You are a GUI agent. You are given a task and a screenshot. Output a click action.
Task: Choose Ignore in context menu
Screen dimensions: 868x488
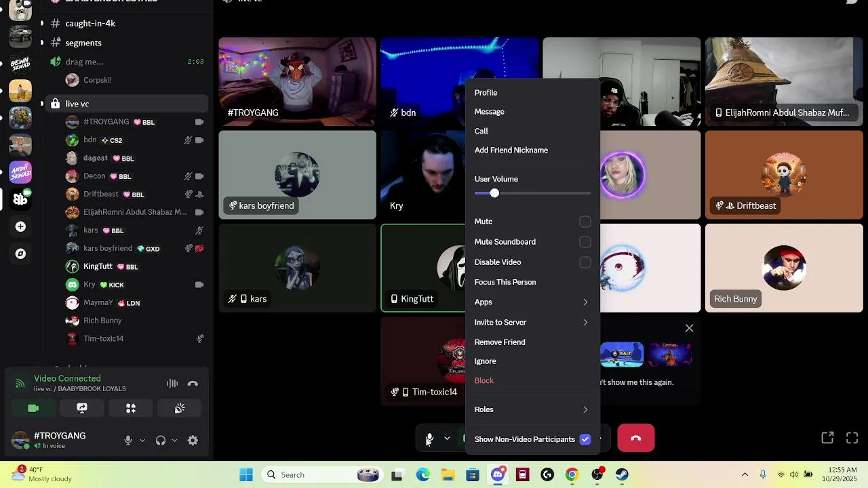(x=532, y=361)
